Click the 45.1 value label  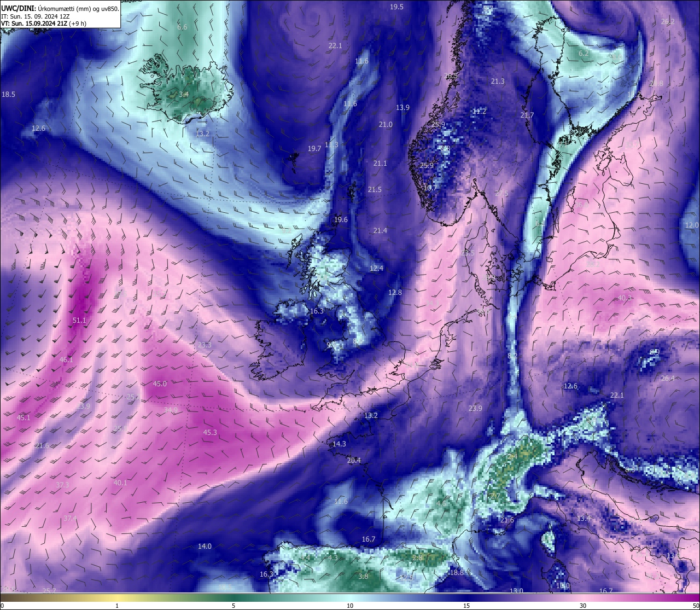[24, 417]
